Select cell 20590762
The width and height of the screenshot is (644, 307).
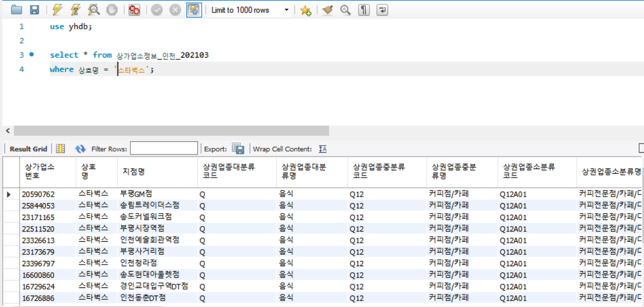point(47,194)
